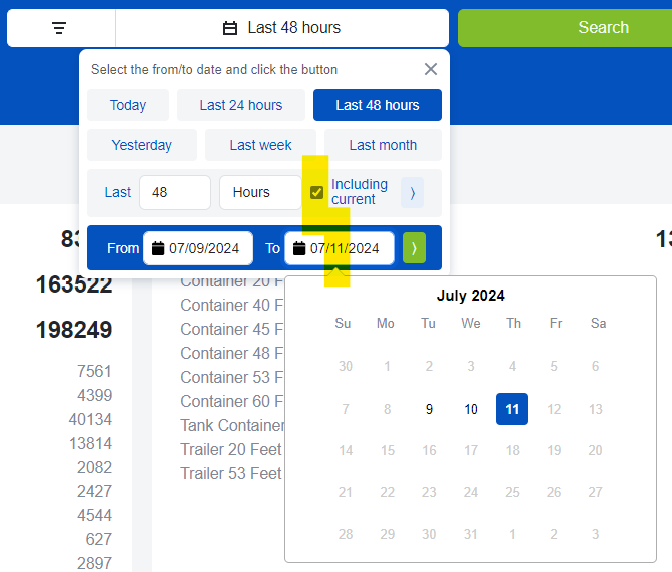Screen dimensions: 672x572
Task: Click the green Search button
Action: (x=603, y=28)
